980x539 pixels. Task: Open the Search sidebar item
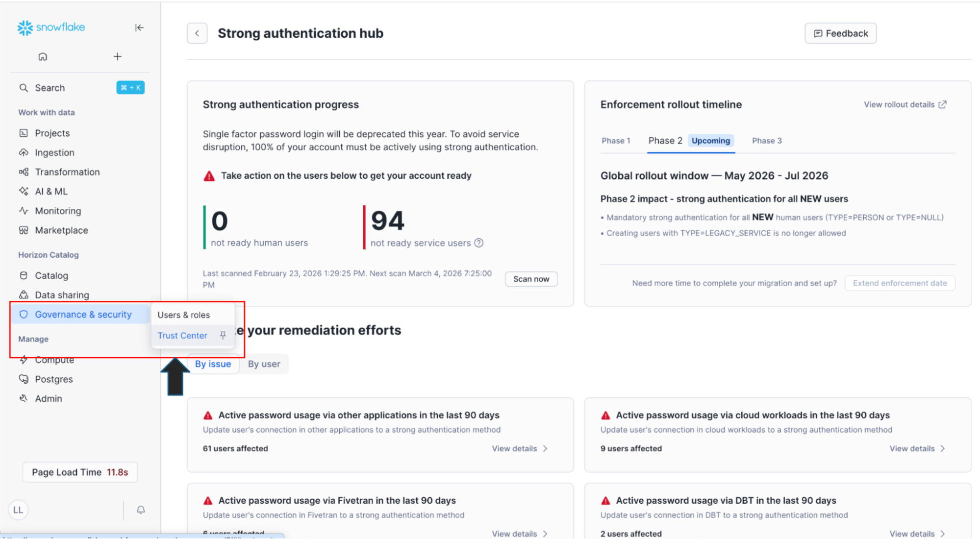(50, 88)
